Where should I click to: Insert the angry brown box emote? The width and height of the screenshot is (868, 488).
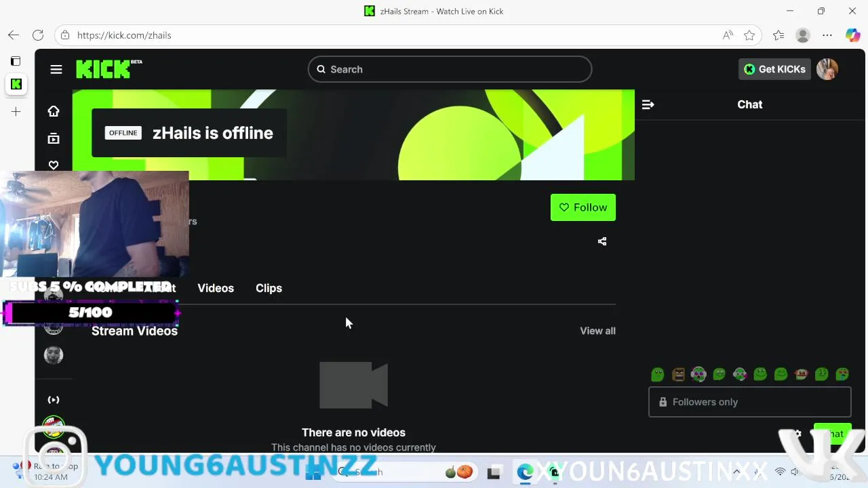click(678, 374)
